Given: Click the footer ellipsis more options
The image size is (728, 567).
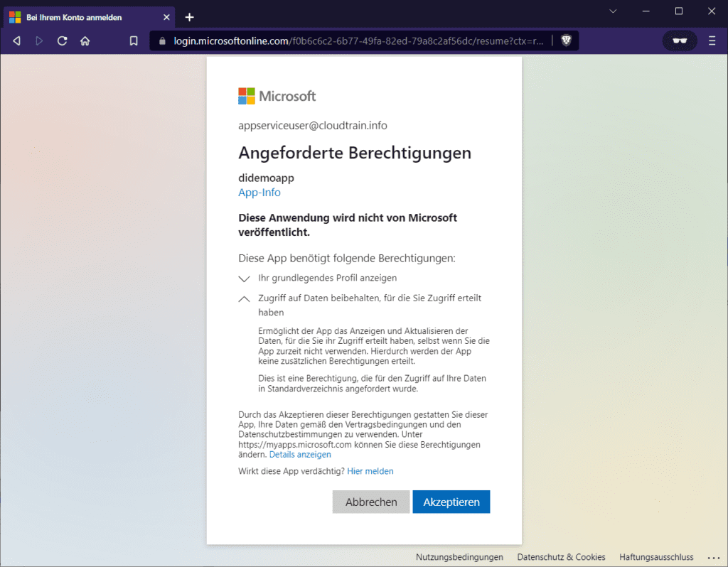Looking at the screenshot, I should [714, 558].
